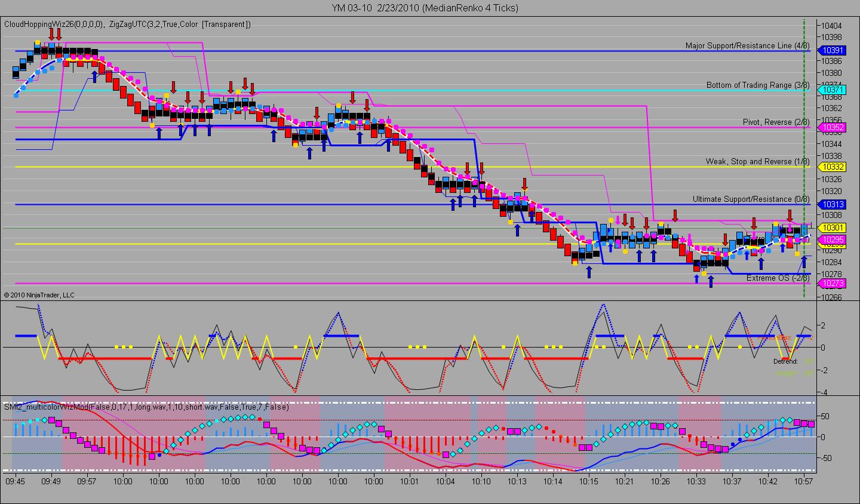Click the chart title 'YM 03-10 2/23/2010 (MedianRenko 4 Ticks)'

pyautogui.click(x=425, y=8)
